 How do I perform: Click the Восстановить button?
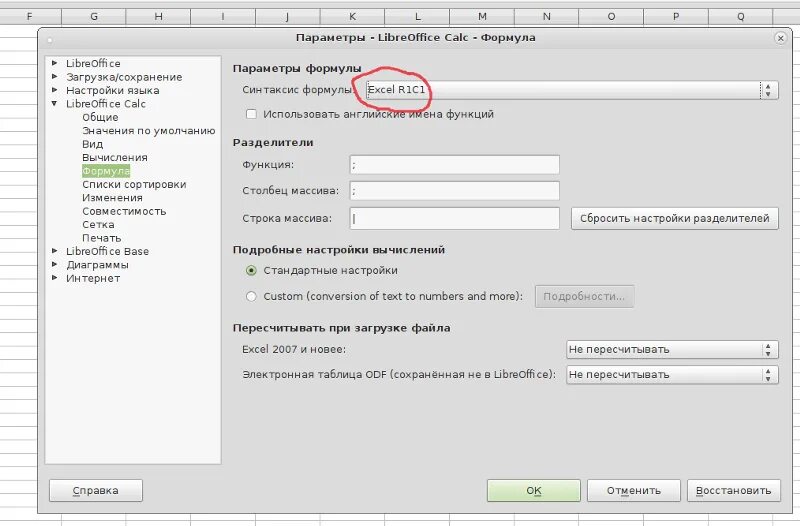coord(734,491)
